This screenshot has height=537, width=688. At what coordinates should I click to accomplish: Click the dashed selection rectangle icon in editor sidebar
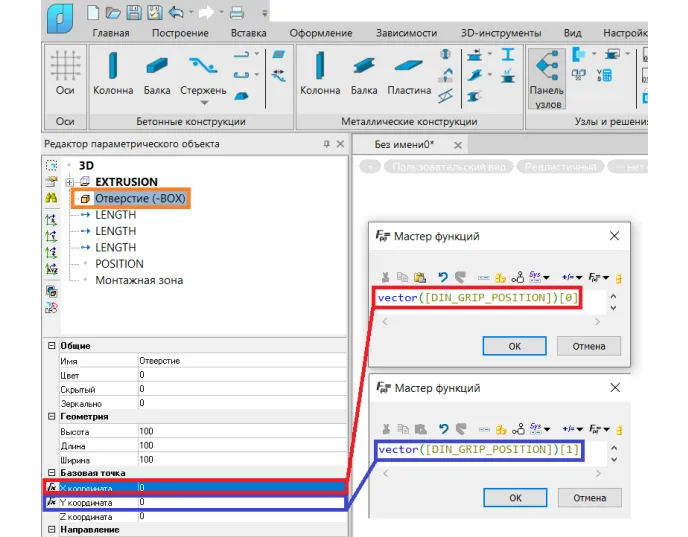tap(51, 165)
